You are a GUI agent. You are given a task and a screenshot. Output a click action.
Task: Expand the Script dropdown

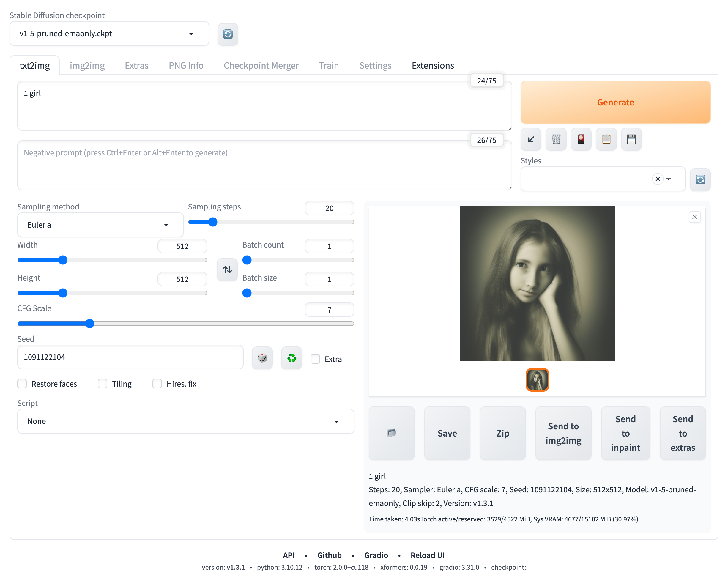click(185, 421)
